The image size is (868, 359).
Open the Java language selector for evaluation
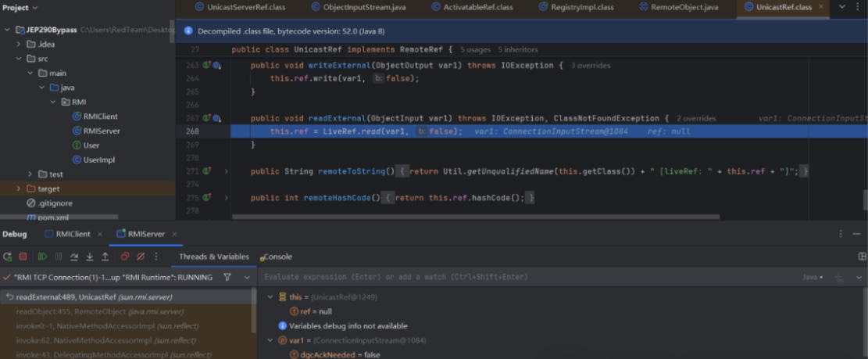tap(813, 276)
